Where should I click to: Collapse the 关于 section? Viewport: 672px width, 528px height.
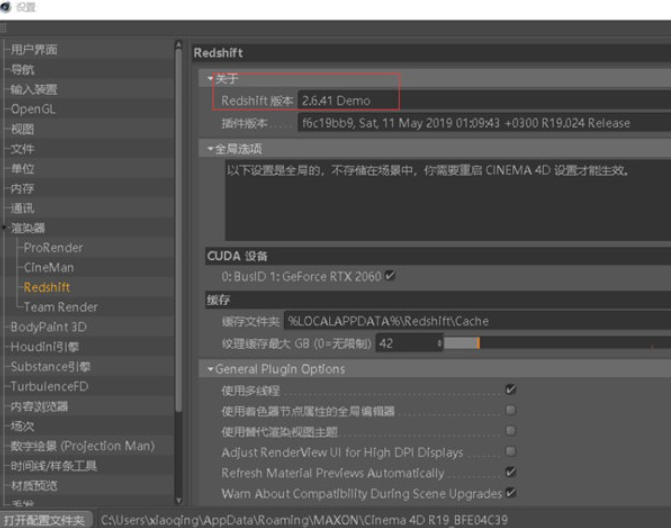point(210,79)
